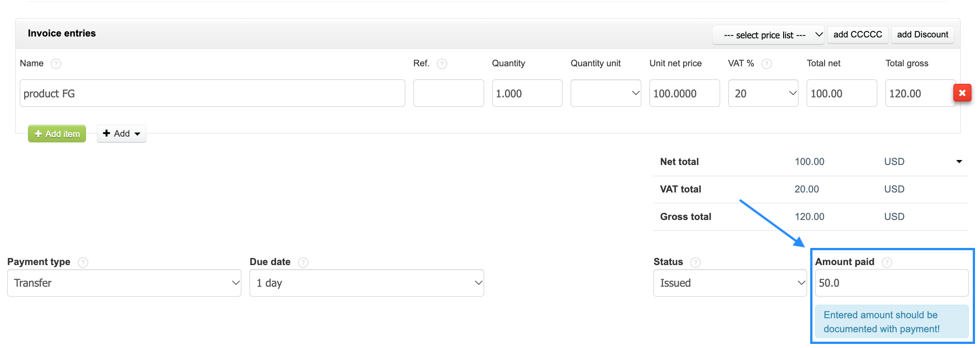Click the add Discount button

pyautogui.click(x=922, y=35)
